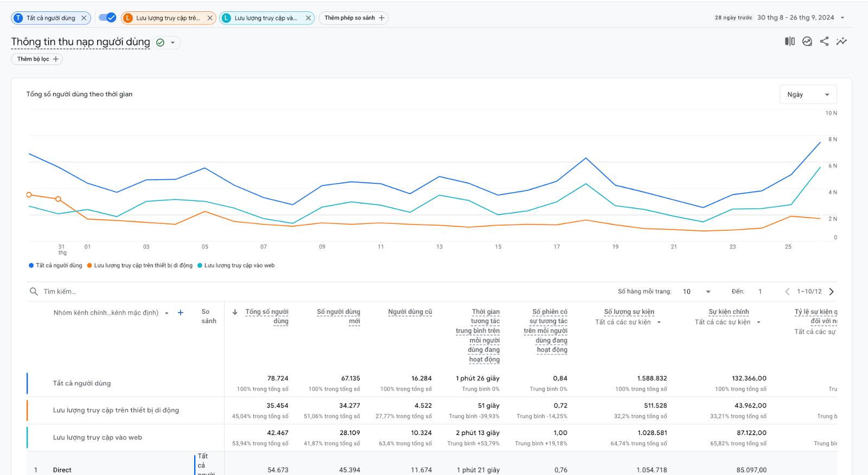
Task: Go to next table page arrow
Action: (x=832, y=292)
